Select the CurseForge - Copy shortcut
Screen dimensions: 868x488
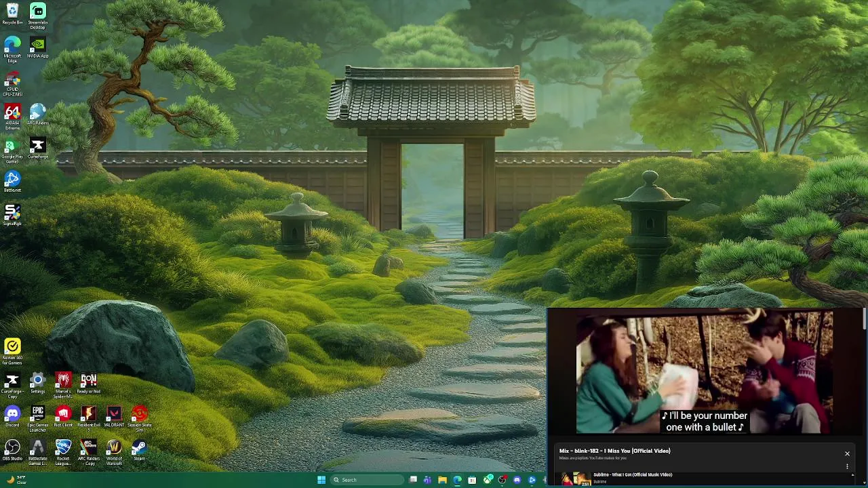pyautogui.click(x=12, y=385)
